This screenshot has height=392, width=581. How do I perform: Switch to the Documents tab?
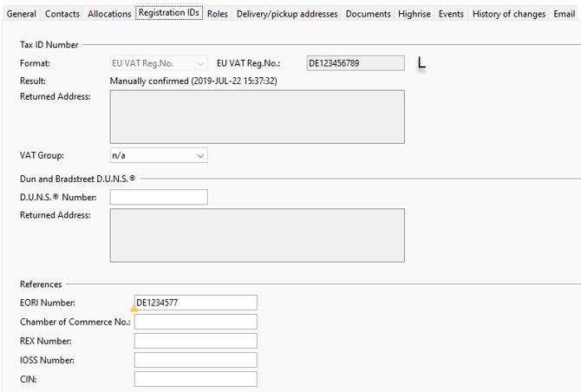[x=367, y=14]
